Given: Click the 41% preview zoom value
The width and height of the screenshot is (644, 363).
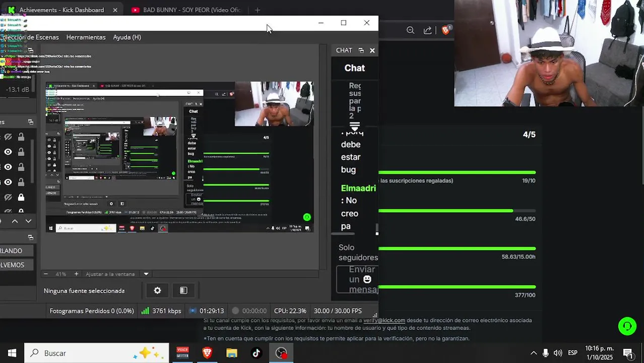Looking at the screenshot, I should [x=61, y=274].
